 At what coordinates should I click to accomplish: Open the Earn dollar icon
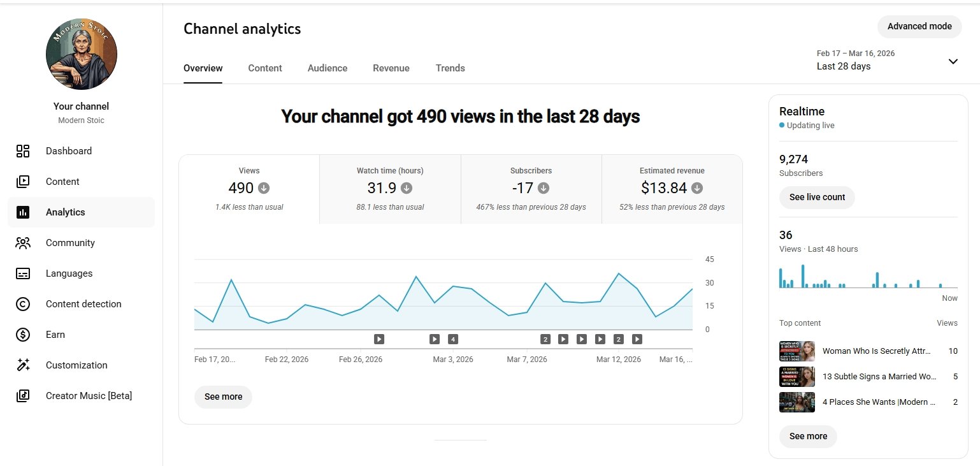coord(23,335)
